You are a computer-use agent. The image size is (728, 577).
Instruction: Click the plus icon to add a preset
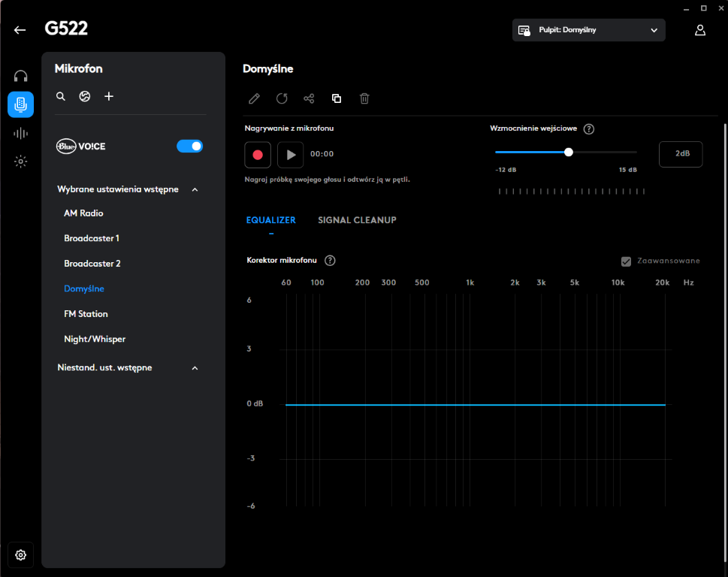coord(108,96)
